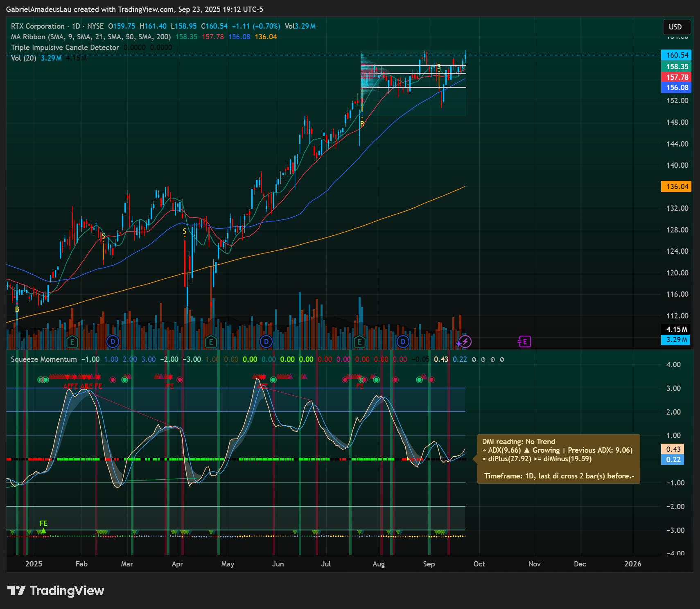The image size is (700, 609).
Task: Click the DMI reading No Trend info box
Action: (x=558, y=459)
